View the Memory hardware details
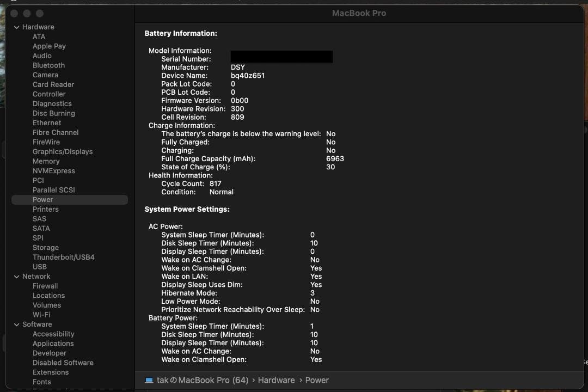Viewport: 588px width, 392px height. click(x=46, y=161)
